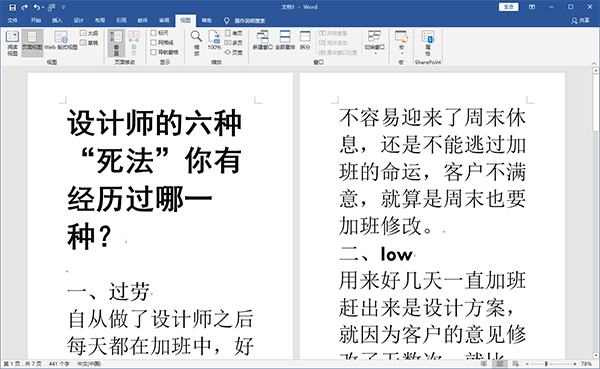The height and width of the screenshot is (369, 600).
Task: Switch to the 引用 (References) tab
Action: 121,21
